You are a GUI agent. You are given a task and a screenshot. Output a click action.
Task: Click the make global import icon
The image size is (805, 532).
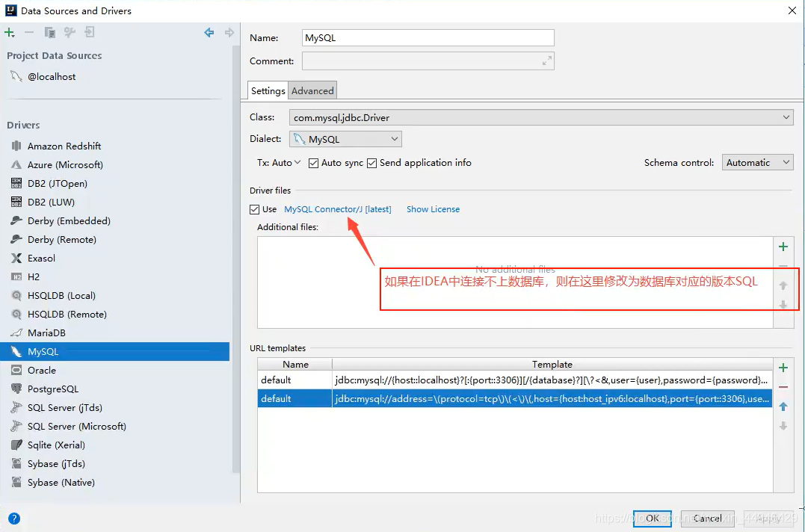(x=90, y=33)
